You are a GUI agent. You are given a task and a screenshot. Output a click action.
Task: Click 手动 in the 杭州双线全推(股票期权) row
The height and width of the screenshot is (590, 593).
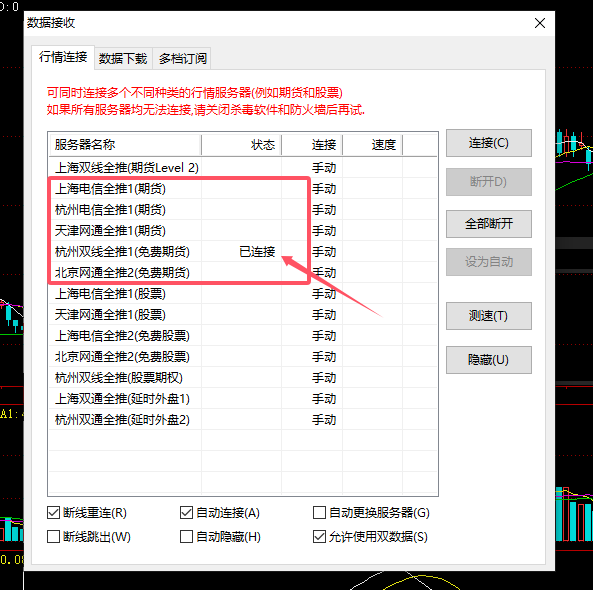pos(324,377)
